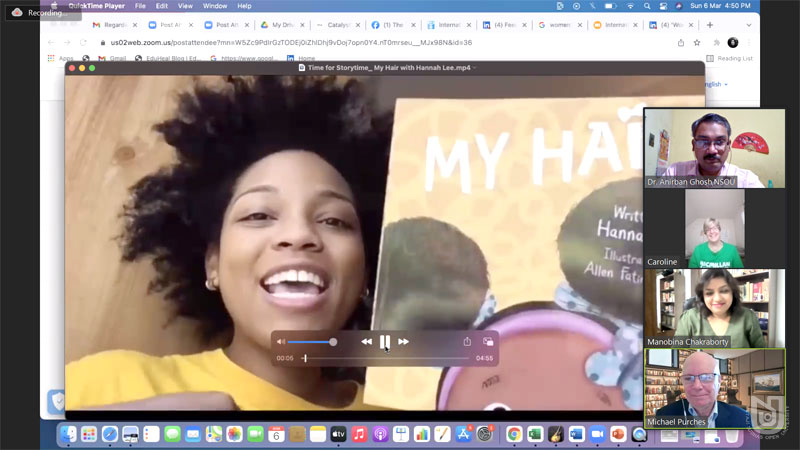This screenshot has height=450, width=800.
Task: Open Finder from the dock
Action: (x=68, y=434)
